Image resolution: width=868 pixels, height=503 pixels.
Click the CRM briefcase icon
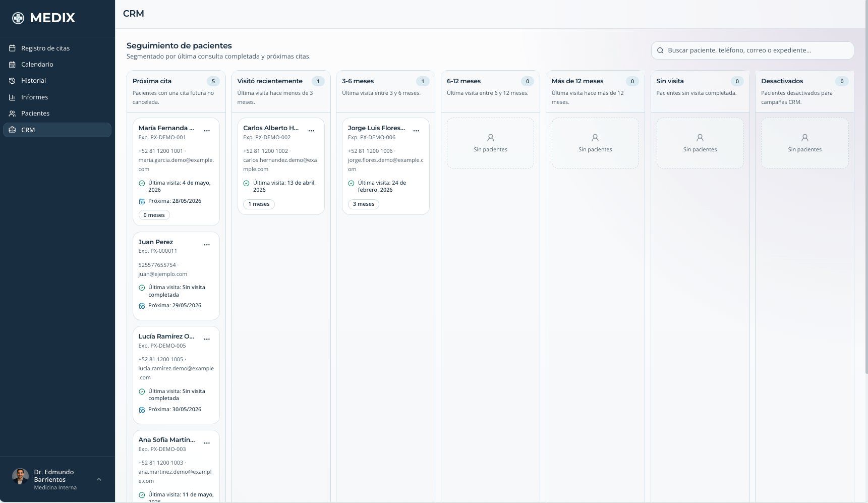pos(12,130)
